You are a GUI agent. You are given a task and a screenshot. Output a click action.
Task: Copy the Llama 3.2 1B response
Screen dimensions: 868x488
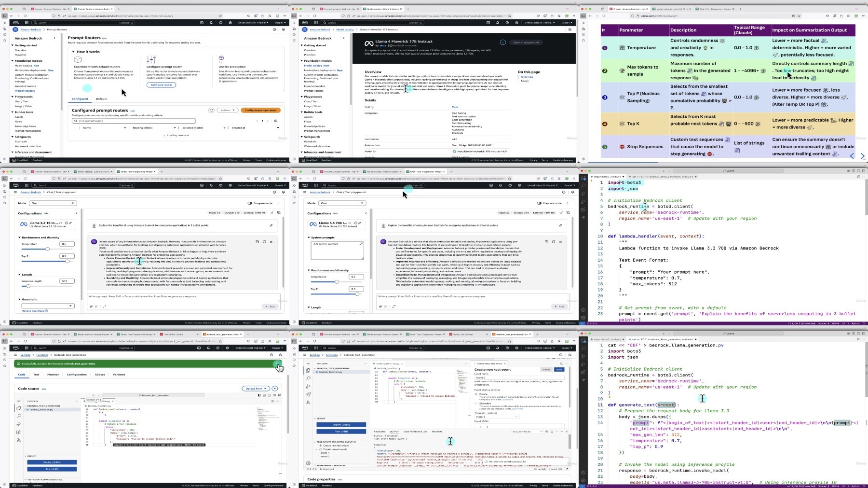pos(257,241)
